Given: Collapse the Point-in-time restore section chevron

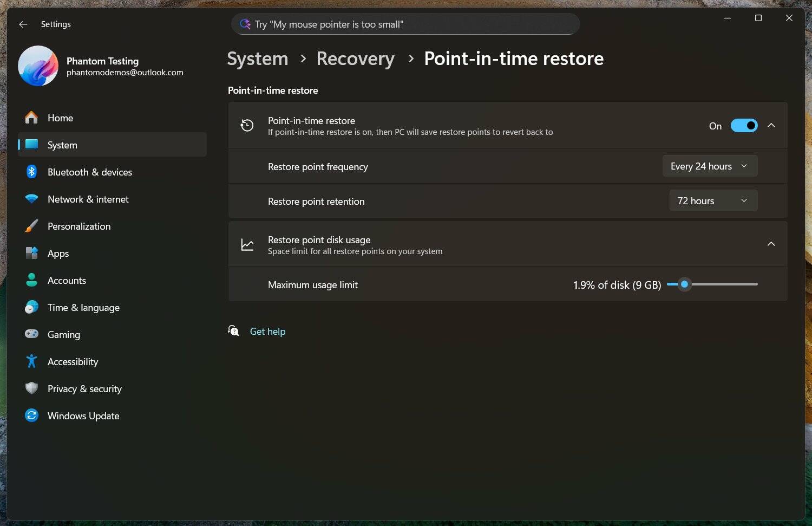Looking at the screenshot, I should (771, 126).
